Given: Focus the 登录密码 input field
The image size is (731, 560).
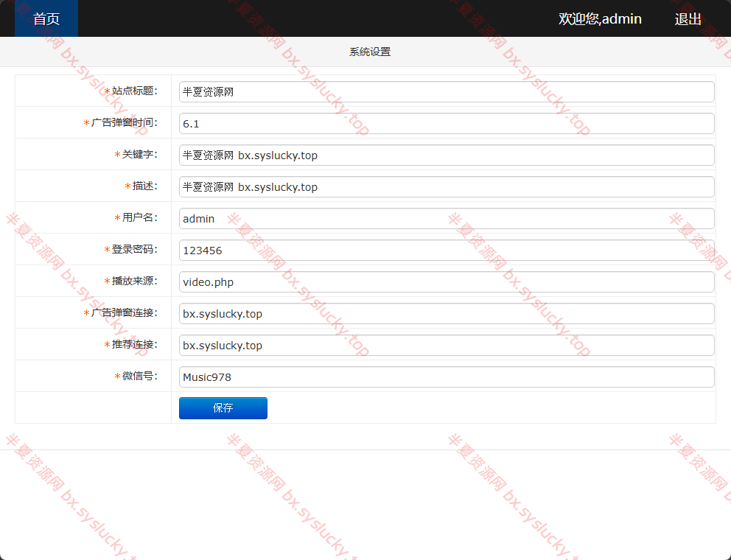Looking at the screenshot, I should pos(447,251).
